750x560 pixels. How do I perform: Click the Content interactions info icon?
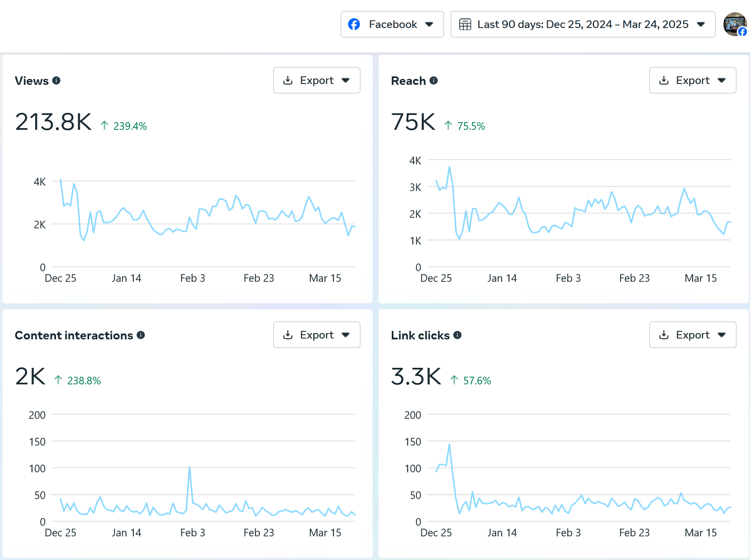pyautogui.click(x=141, y=335)
